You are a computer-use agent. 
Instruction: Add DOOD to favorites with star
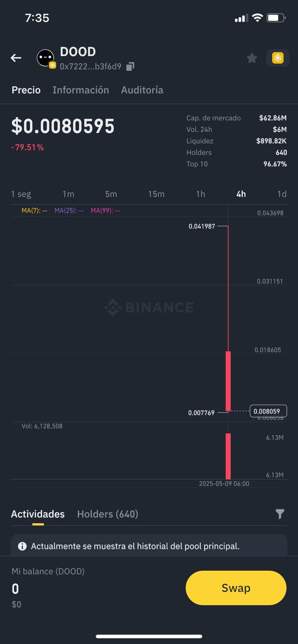252,58
